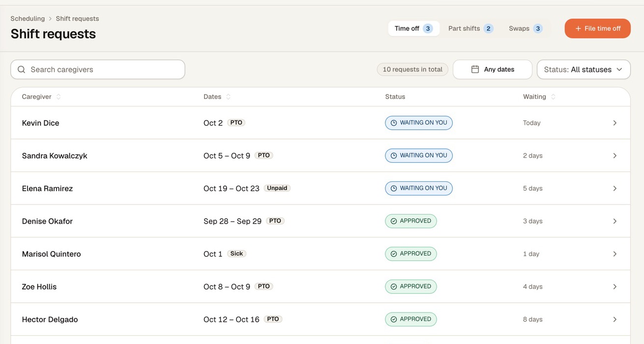Click Sandra Kowalczyk's WAITING ON YOU badge
644x344 pixels.
(x=419, y=155)
